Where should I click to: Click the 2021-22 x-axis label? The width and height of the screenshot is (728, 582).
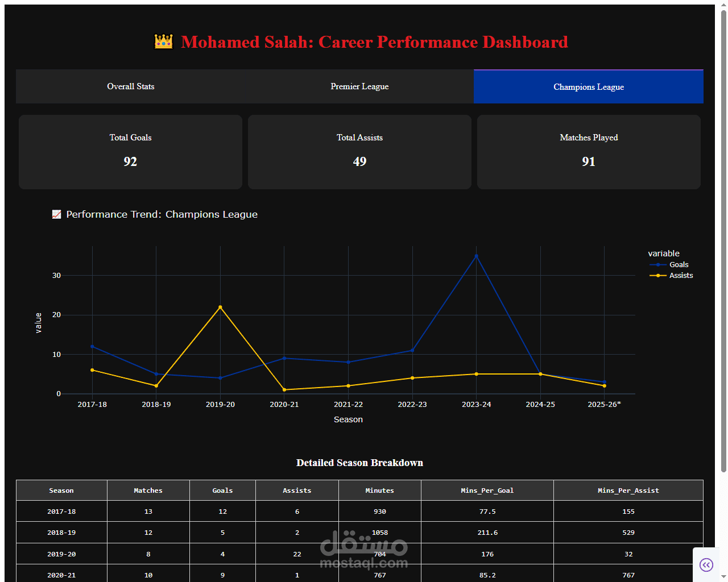(348, 405)
